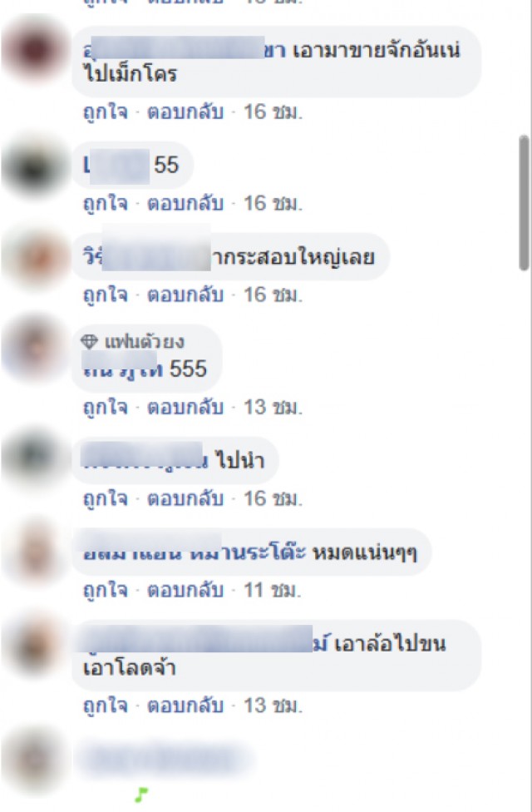
Task: Like the หมดแน่นๆๆ comment
Action: [106, 590]
